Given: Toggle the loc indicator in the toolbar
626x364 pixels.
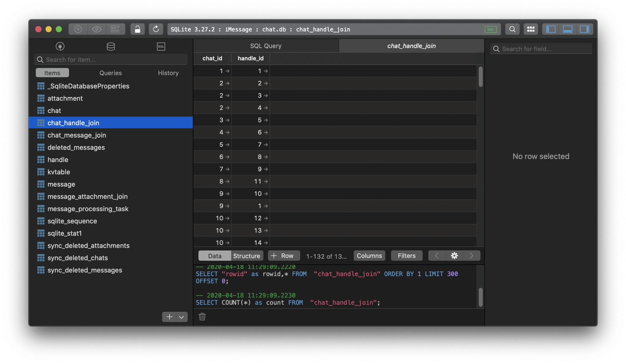Looking at the screenshot, I should [491, 29].
